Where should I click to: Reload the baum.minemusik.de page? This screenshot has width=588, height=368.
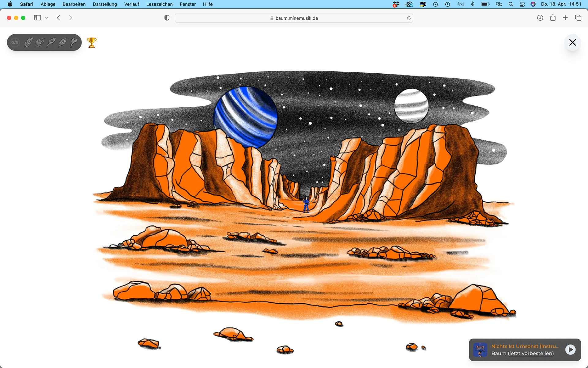pyautogui.click(x=409, y=18)
